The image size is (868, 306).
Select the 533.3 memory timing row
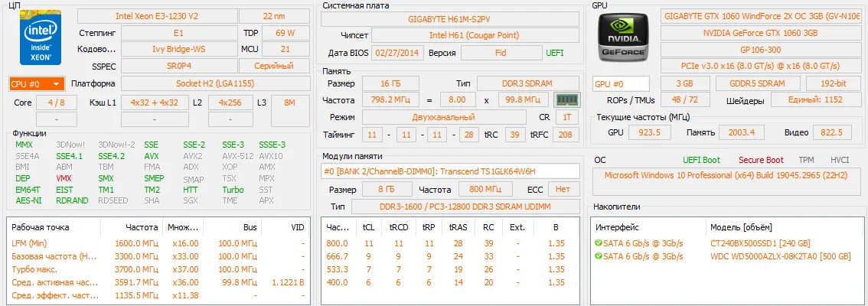click(450, 269)
